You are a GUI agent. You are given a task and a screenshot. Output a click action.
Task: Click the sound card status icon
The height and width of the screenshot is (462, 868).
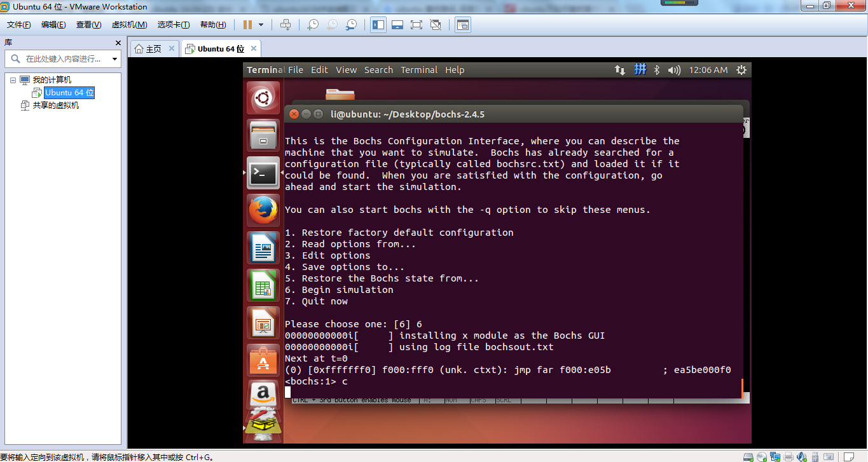[x=802, y=457]
